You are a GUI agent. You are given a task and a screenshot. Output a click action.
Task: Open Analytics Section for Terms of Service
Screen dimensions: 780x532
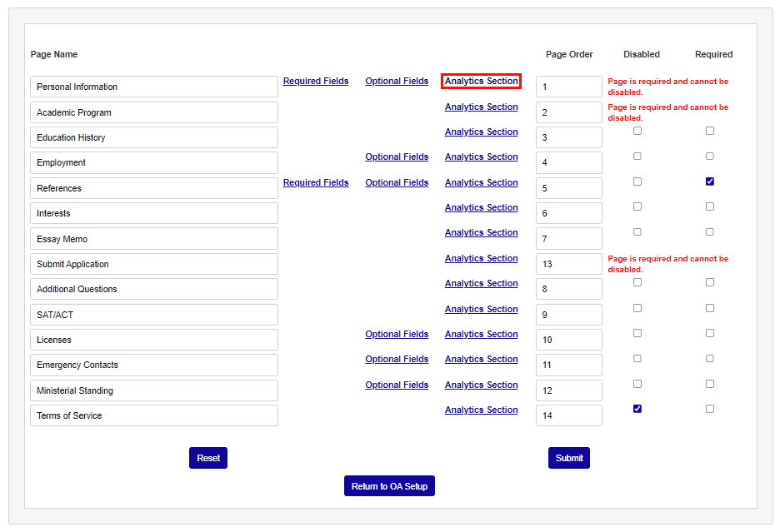(x=481, y=410)
